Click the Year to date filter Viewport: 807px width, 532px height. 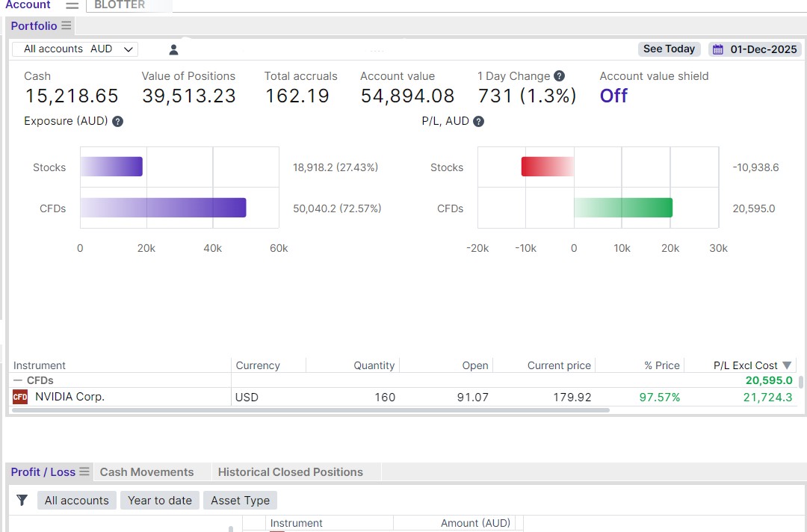(160, 500)
